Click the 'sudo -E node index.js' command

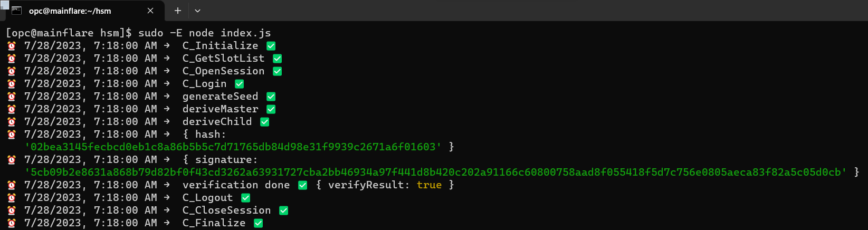(205, 33)
